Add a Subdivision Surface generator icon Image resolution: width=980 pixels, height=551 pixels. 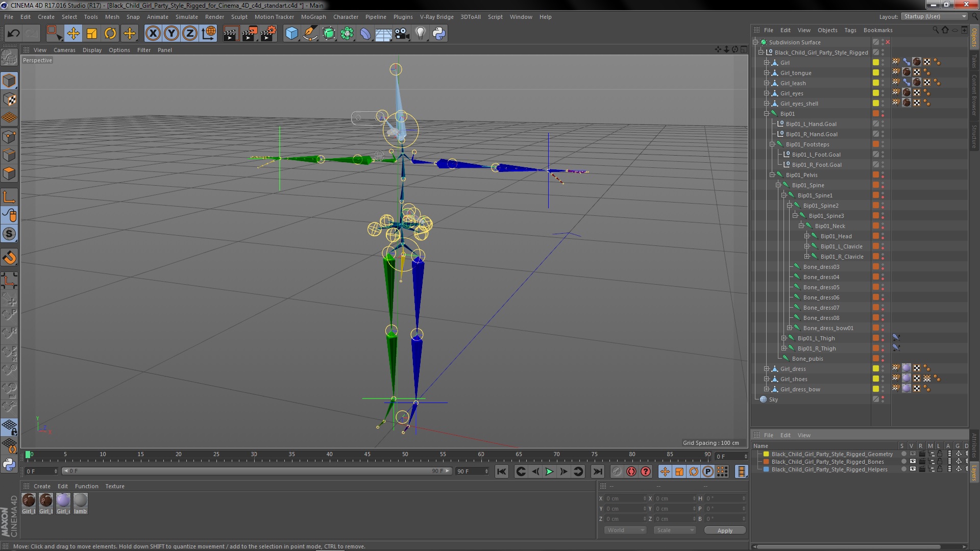(x=329, y=34)
